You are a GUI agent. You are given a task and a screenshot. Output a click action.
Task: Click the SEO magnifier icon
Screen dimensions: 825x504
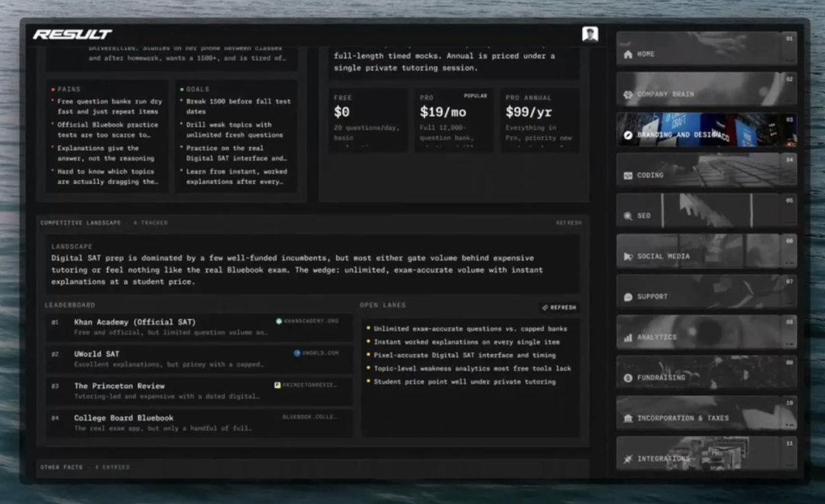click(x=628, y=216)
